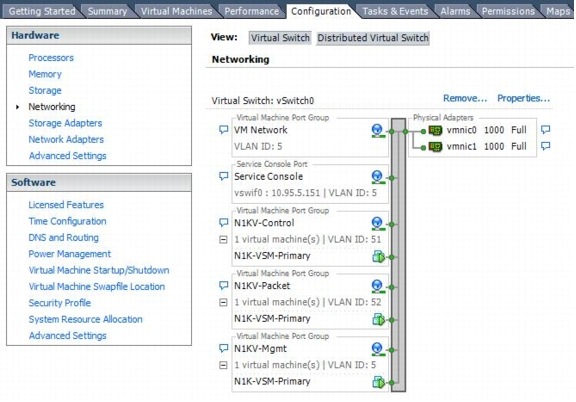This screenshot has width=576, height=402.
Task: Click the vmnic1 network adapter icon
Action: coord(435,147)
